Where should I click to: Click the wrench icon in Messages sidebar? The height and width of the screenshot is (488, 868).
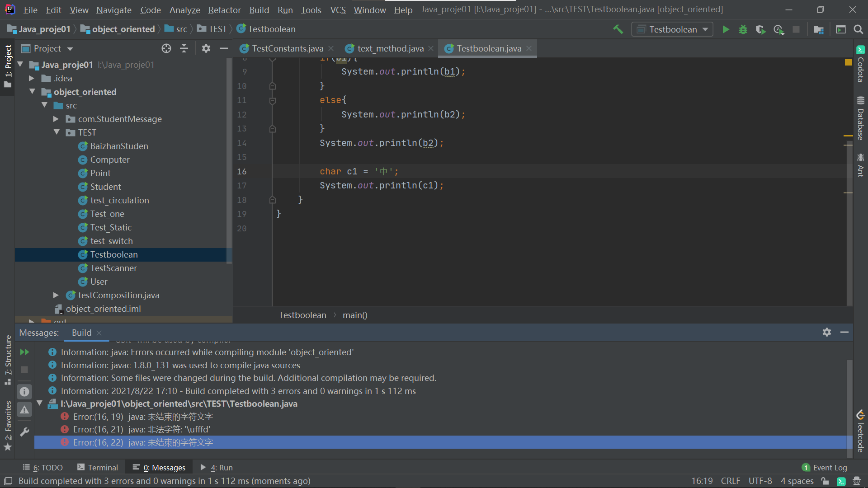[24, 432]
